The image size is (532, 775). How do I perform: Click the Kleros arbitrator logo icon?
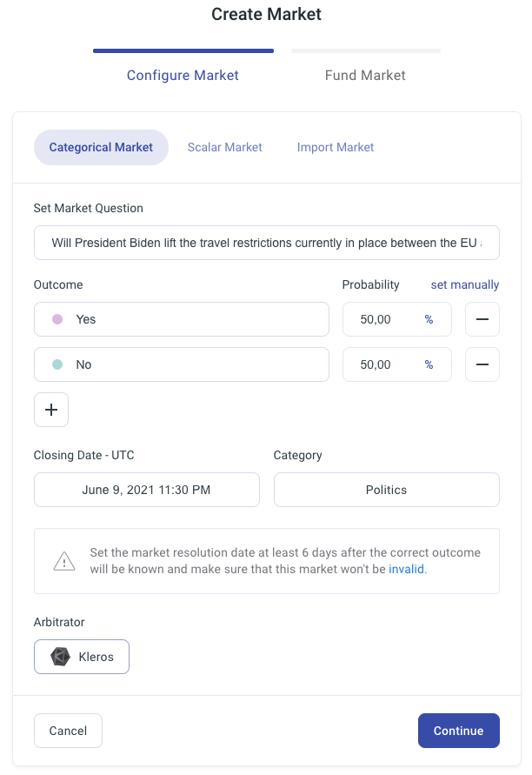click(x=60, y=657)
